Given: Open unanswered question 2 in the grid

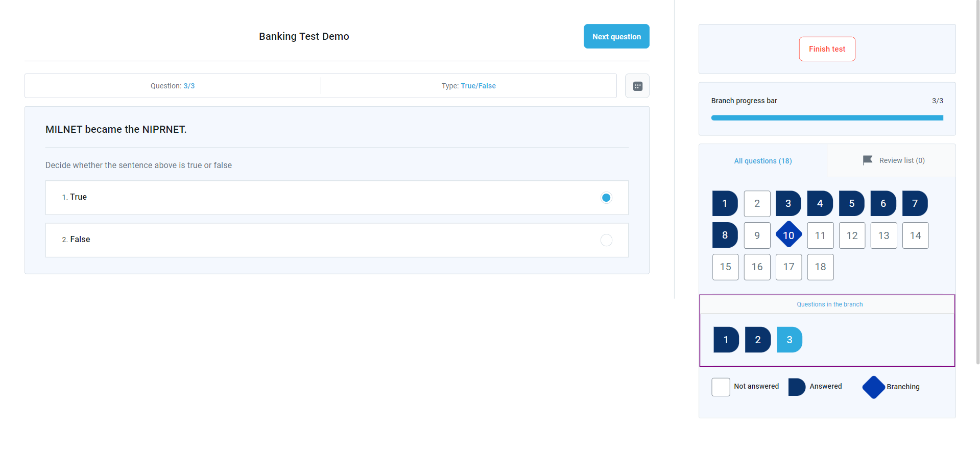Looking at the screenshot, I should (757, 203).
